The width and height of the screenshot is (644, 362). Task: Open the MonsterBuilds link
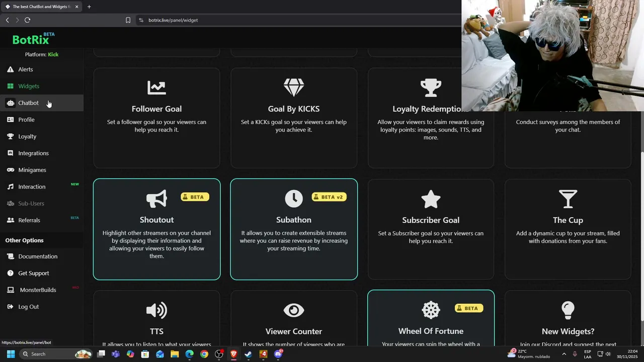click(41, 290)
